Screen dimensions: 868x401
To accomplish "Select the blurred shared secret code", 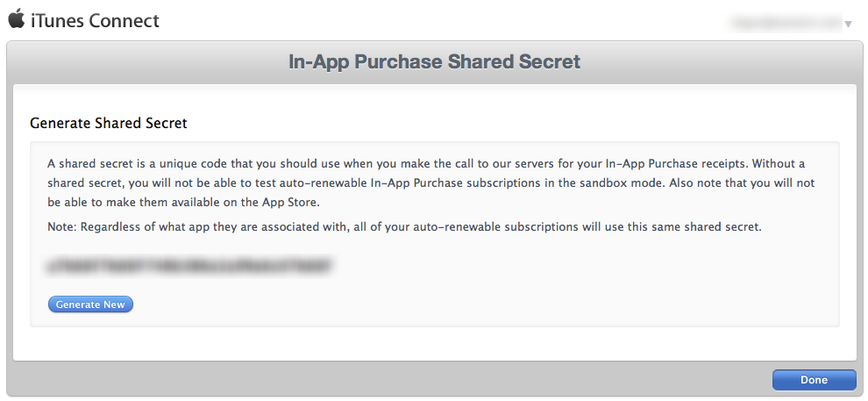I will 190,266.
